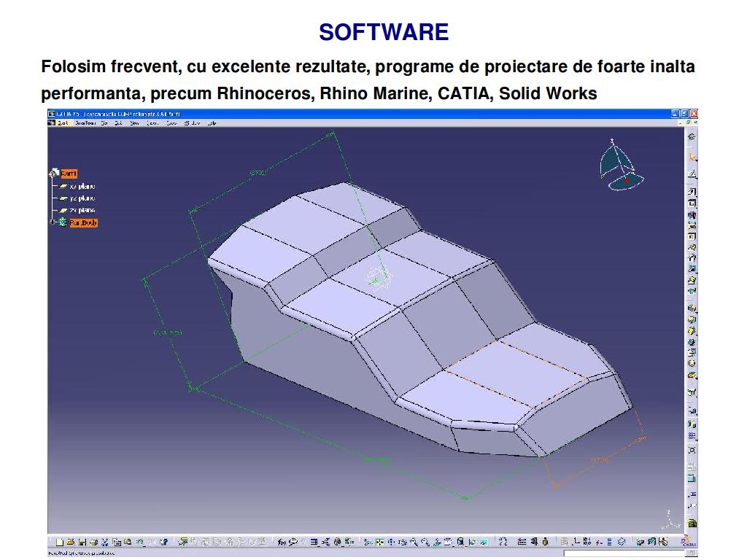747x560 pixels.
Task: Save the part using the Save icon
Action: click(82, 542)
